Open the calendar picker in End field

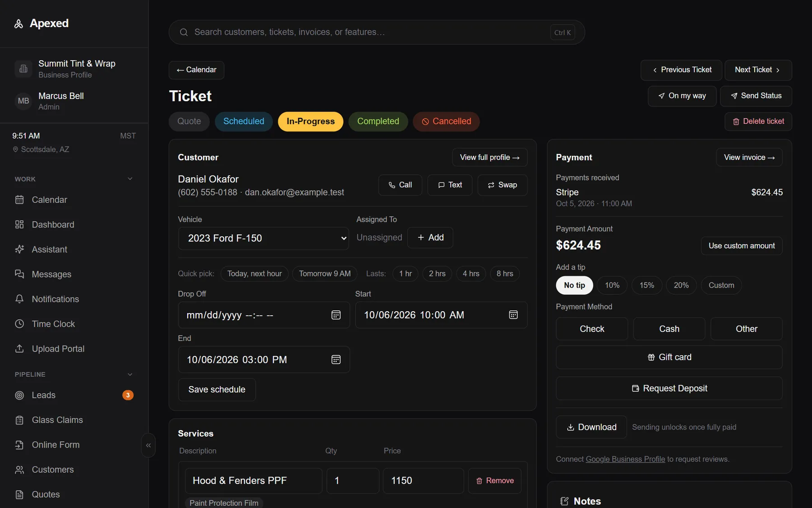click(x=336, y=359)
